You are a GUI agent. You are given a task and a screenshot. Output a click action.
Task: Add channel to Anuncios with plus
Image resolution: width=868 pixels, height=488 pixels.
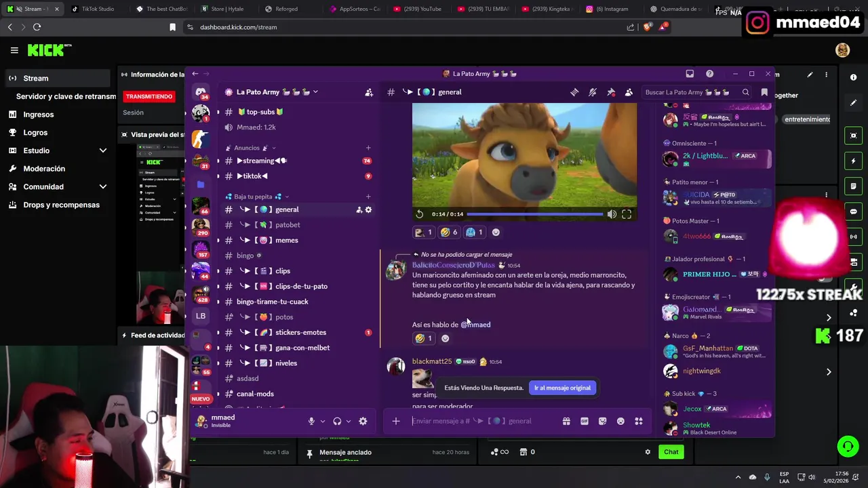tap(368, 148)
